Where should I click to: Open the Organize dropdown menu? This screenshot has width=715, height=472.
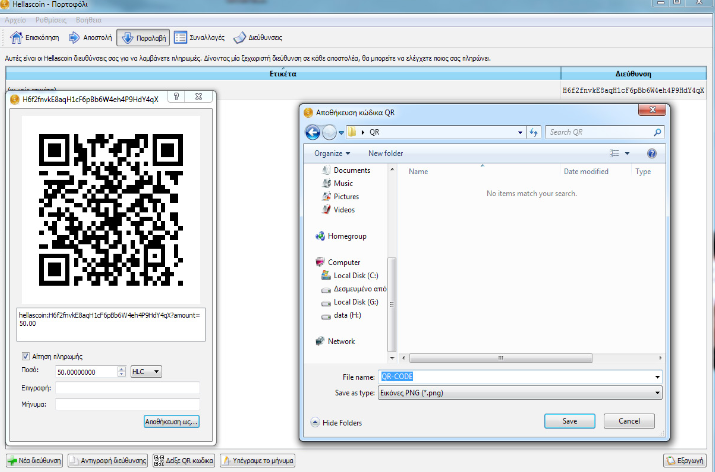point(332,153)
